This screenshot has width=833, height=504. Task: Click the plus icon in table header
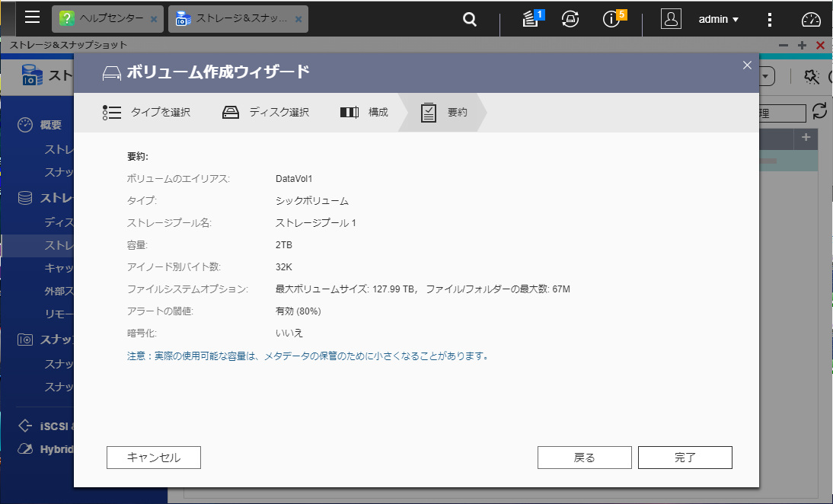point(806,138)
